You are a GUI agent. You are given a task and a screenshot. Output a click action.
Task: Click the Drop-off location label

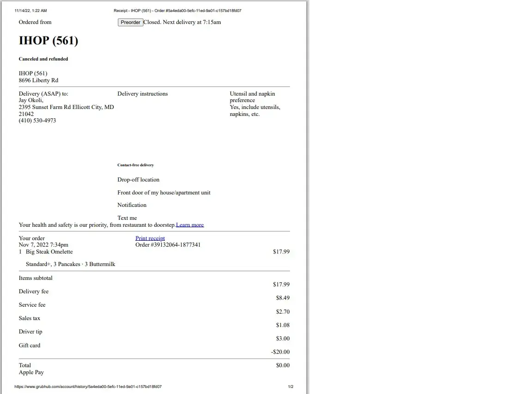click(139, 180)
